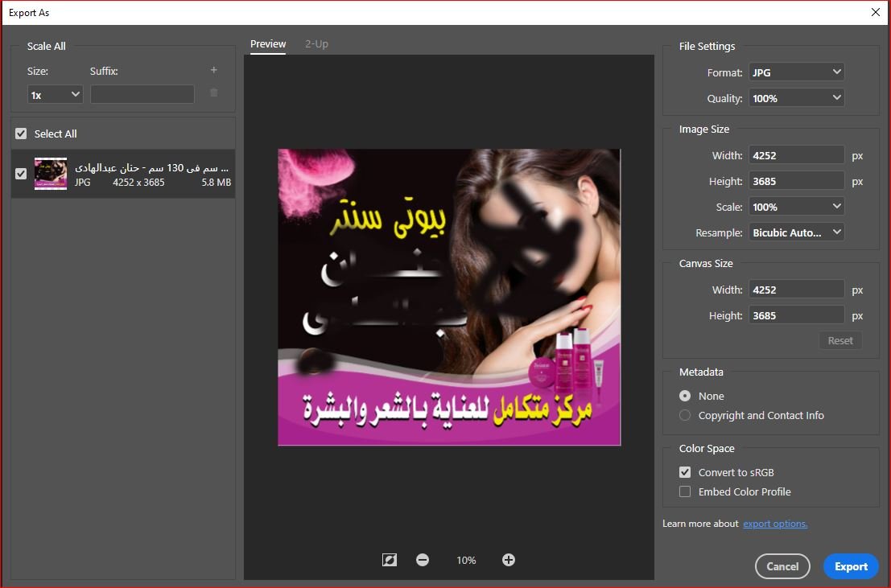
Task: Click the plus icon to add scale size
Action: 213,71
